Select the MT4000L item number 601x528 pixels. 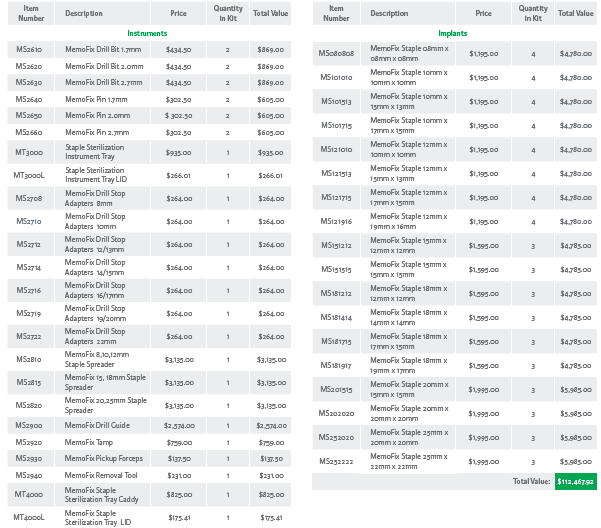29,517
